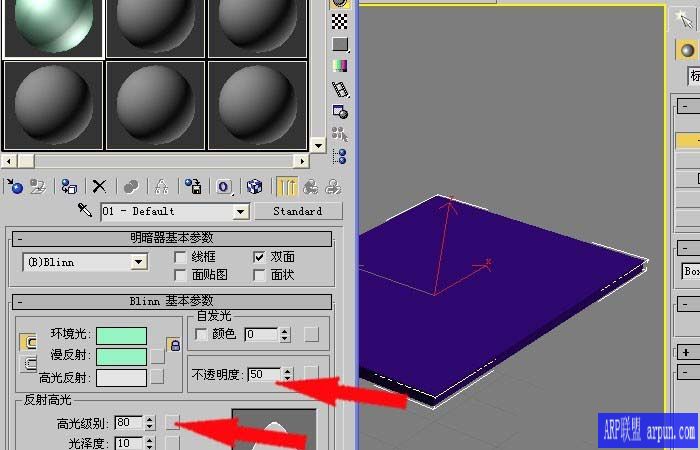Enable the 面状 faceted checkbox
The width and height of the screenshot is (700, 450).
pyautogui.click(x=259, y=275)
